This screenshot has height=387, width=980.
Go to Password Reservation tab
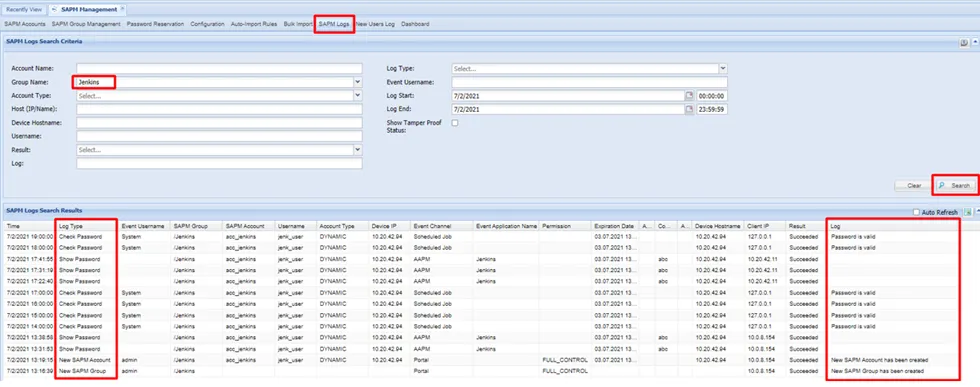155,24
